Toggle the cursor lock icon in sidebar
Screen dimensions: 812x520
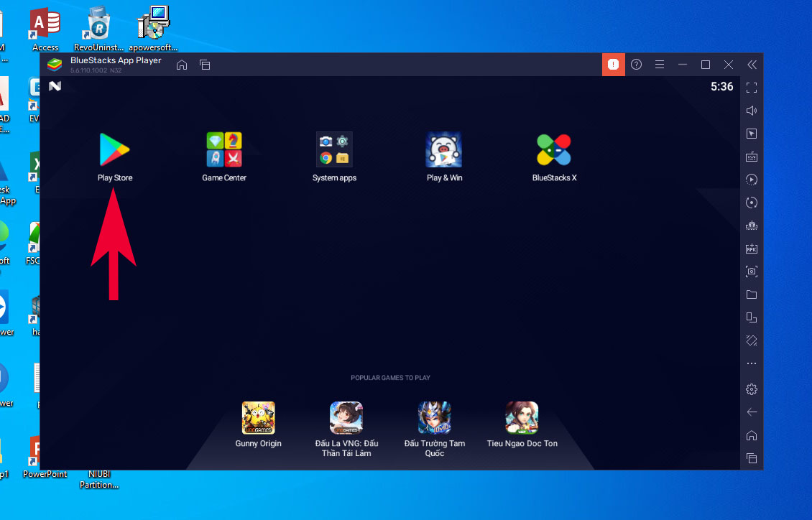click(x=752, y=134)
